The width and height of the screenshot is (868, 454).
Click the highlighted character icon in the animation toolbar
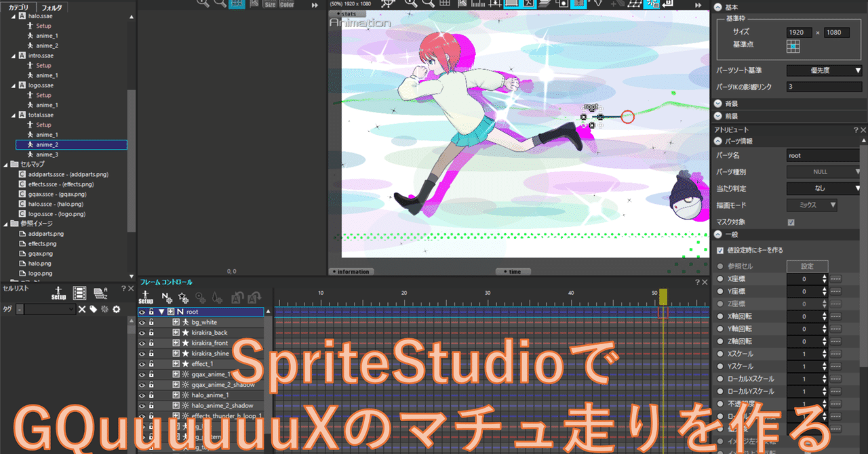click(528, 3)
